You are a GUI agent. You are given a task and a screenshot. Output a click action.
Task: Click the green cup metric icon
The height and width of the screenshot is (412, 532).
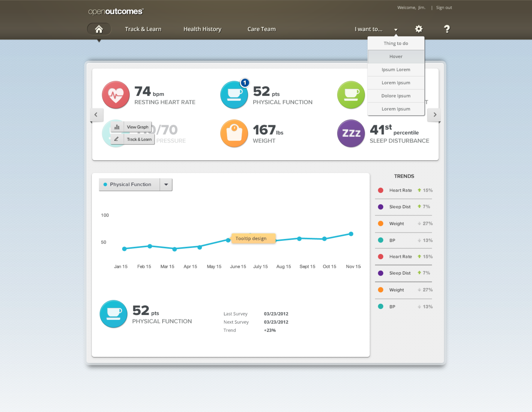pos(351,95)
